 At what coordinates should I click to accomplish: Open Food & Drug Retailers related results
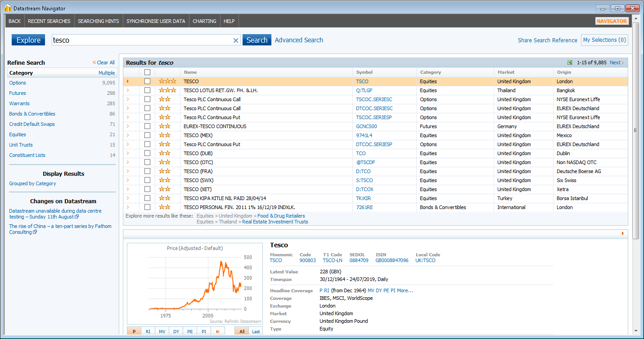coord(281,216)
